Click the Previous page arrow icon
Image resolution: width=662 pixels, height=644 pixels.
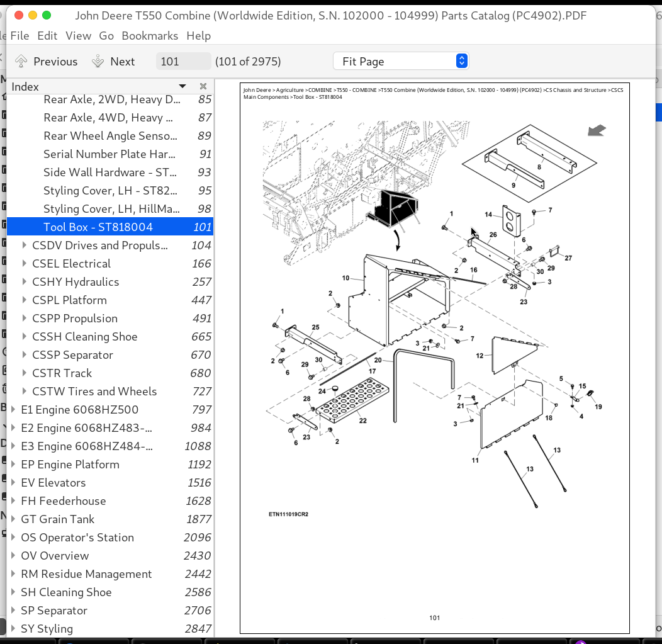click(21, 61)
